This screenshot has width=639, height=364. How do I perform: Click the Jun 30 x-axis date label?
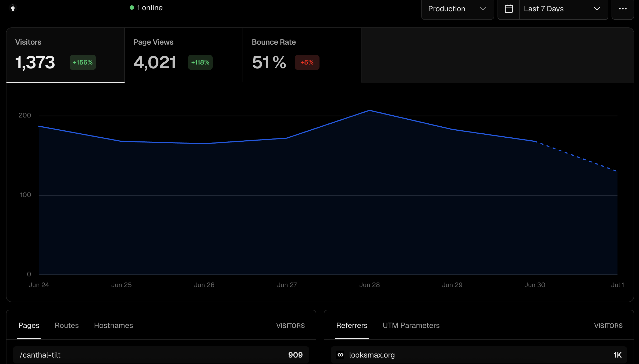click(535, 285)
